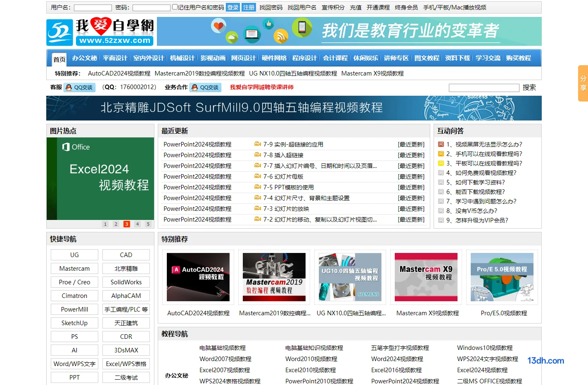Open the UG10.0四轴五轴编程 thumbnail

click(x=350, y=277)
